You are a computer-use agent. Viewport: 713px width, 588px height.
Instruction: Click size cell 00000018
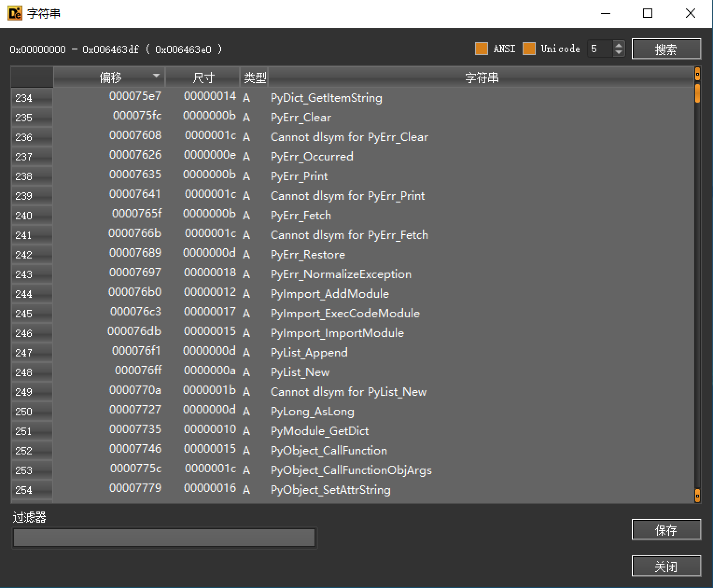tap(210, 273)
